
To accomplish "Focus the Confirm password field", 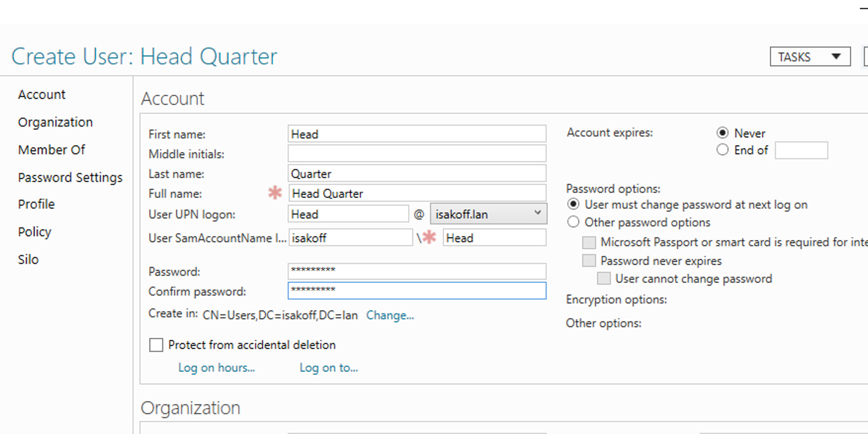I will pyautogui.click(x=417, y=291).
